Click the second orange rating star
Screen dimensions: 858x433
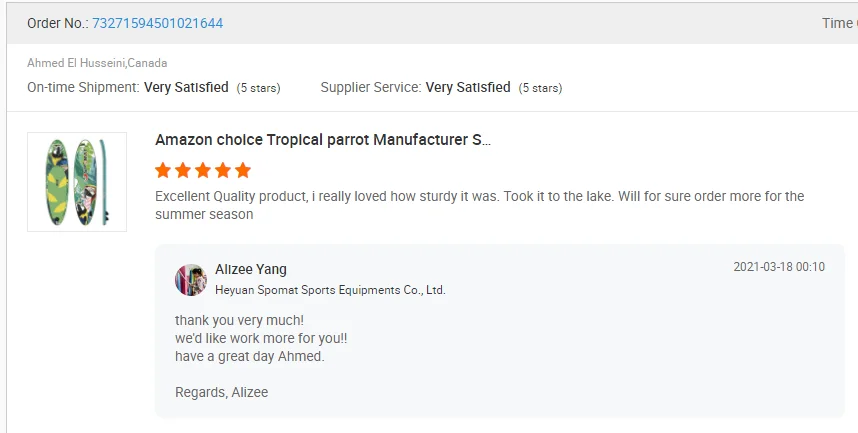pyautogui.click(x=183, y=170)
